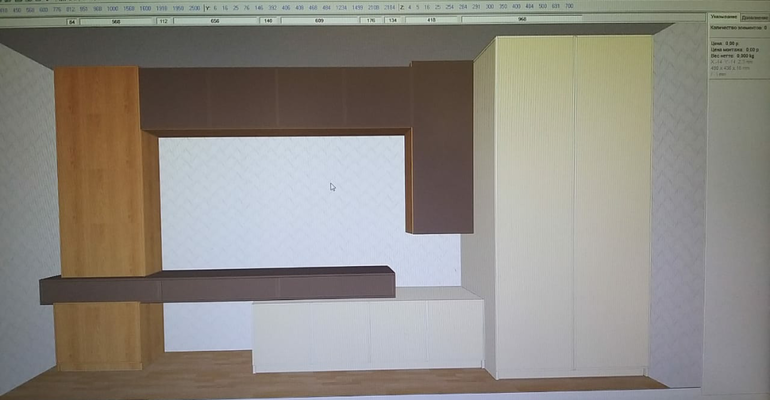Choose the 300 value in the Z presets
This screenshot has height=400, width=770.
point(489,7)
